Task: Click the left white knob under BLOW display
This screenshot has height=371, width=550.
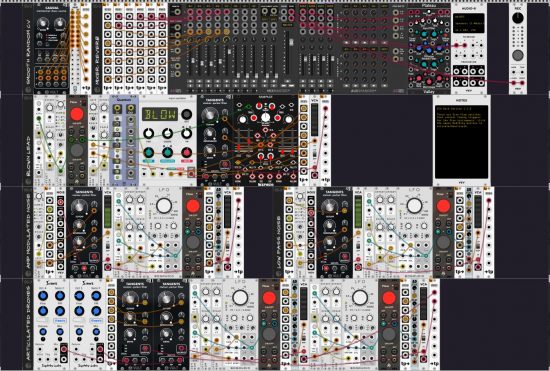Action: point(149,133)
